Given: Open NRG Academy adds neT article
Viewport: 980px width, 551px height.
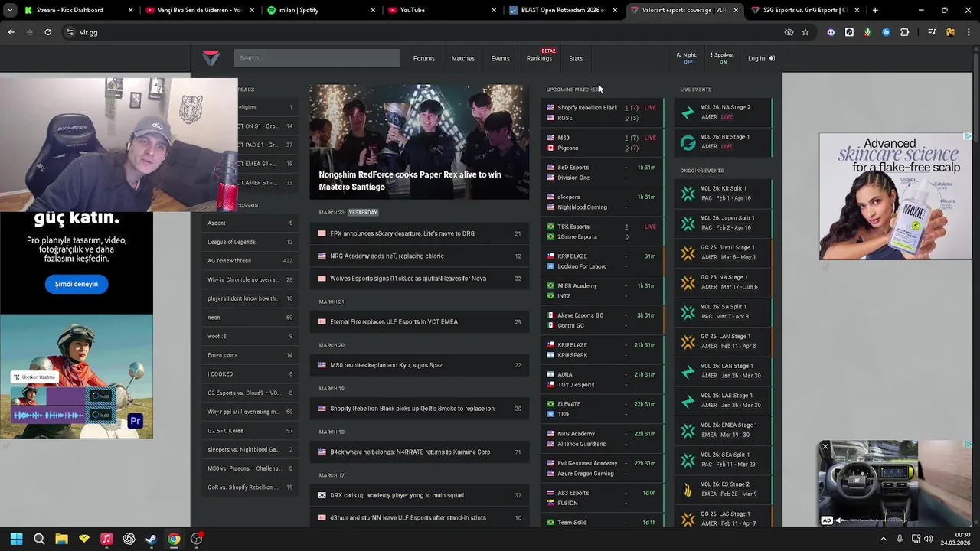Looking at the screenshot, I should click(420, 256).
